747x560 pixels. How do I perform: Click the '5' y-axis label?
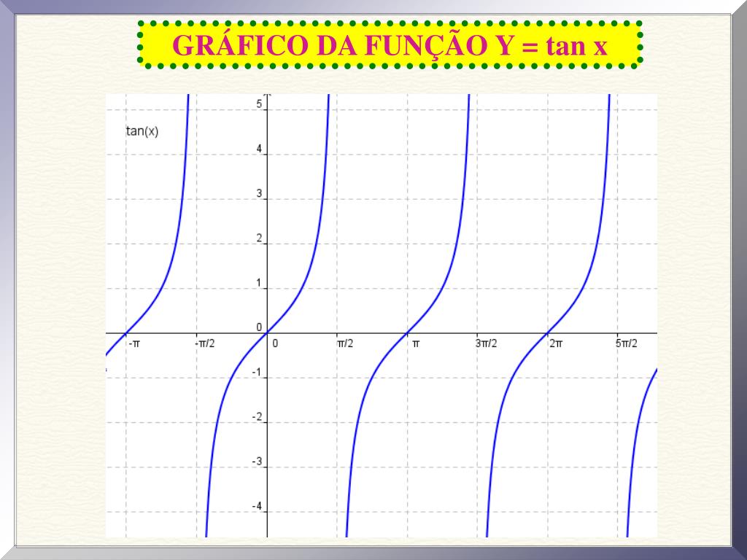tap(259, 104)
